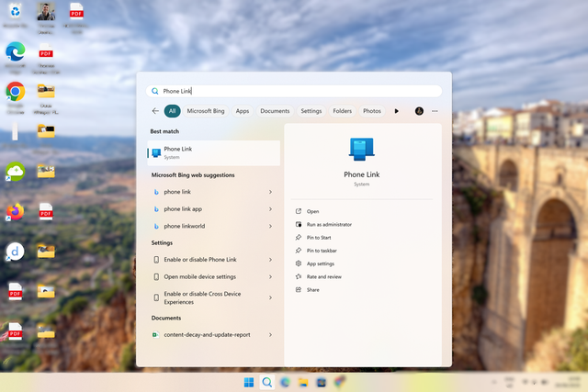588x392 pixels.
Task: Expand chevron for Cross Device Experiences
Action: 270,297
